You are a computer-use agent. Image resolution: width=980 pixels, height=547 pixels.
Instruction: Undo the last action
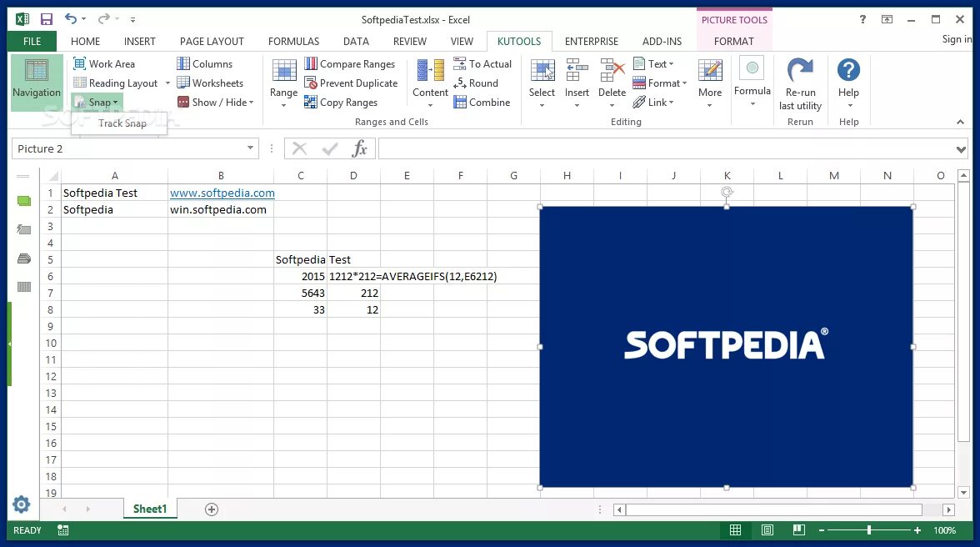(x=71, y=18)
